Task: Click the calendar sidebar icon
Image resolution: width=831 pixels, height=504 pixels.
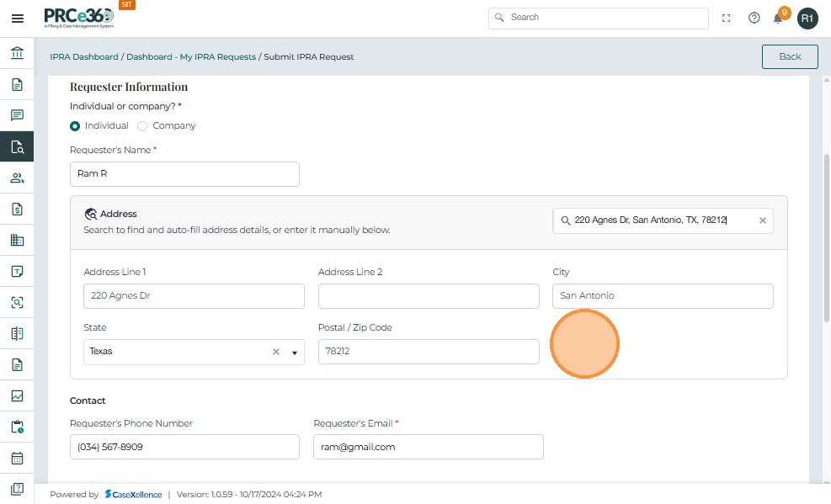Action: (x=17, y=459)
